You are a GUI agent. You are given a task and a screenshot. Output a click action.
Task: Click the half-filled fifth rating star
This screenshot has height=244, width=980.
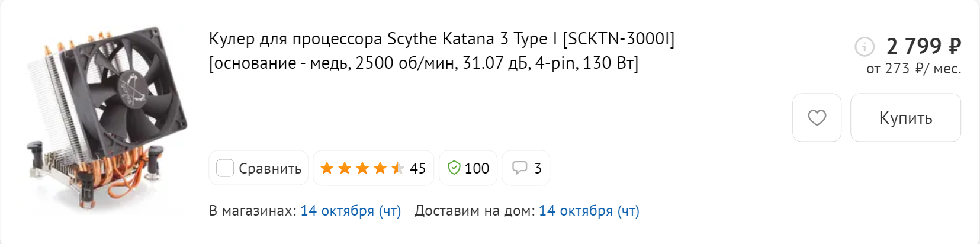point(398,168)
